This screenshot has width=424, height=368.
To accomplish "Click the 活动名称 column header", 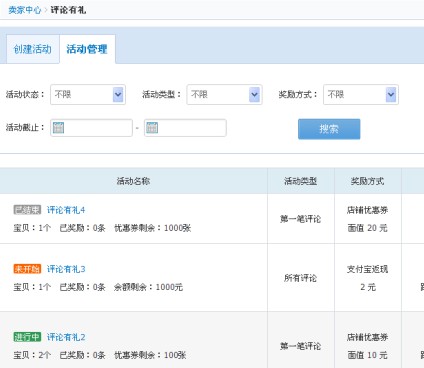I will (x=133, y=181).
